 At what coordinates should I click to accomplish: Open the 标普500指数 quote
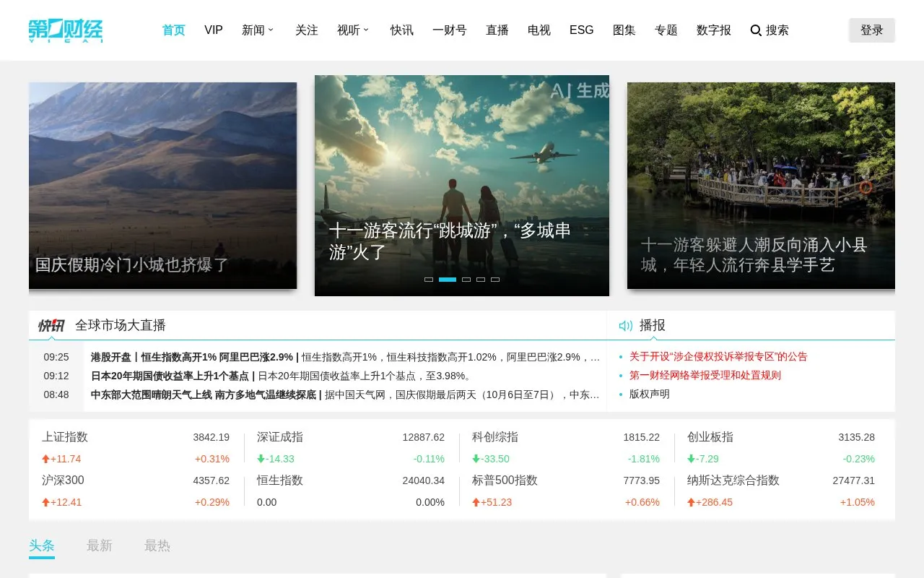click(x=505, y=480)
